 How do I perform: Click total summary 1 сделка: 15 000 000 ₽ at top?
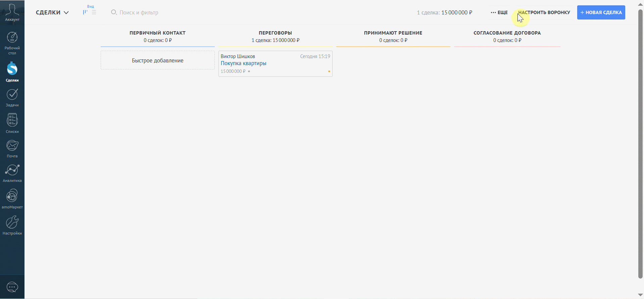point(444,12)
